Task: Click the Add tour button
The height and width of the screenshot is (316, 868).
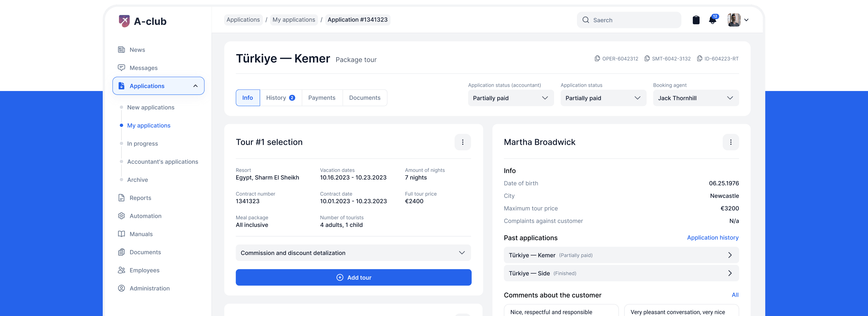Action: coord(353,277)
